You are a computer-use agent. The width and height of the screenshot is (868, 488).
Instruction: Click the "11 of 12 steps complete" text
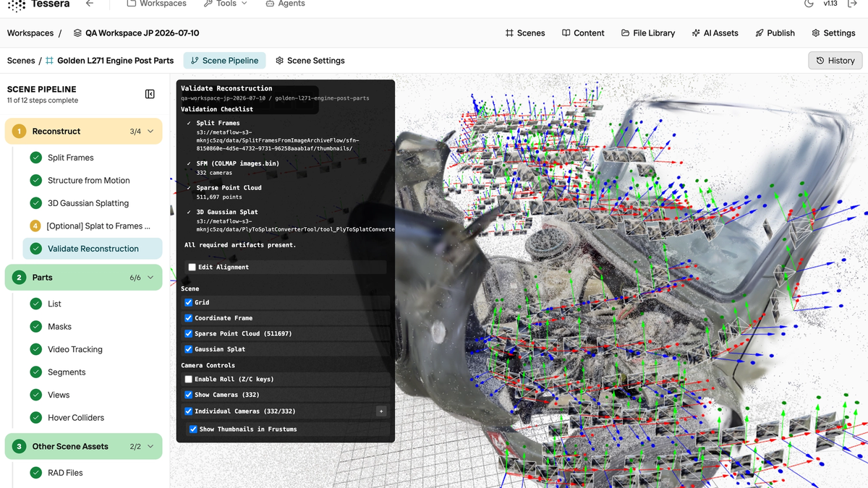[x=43, y=100]
